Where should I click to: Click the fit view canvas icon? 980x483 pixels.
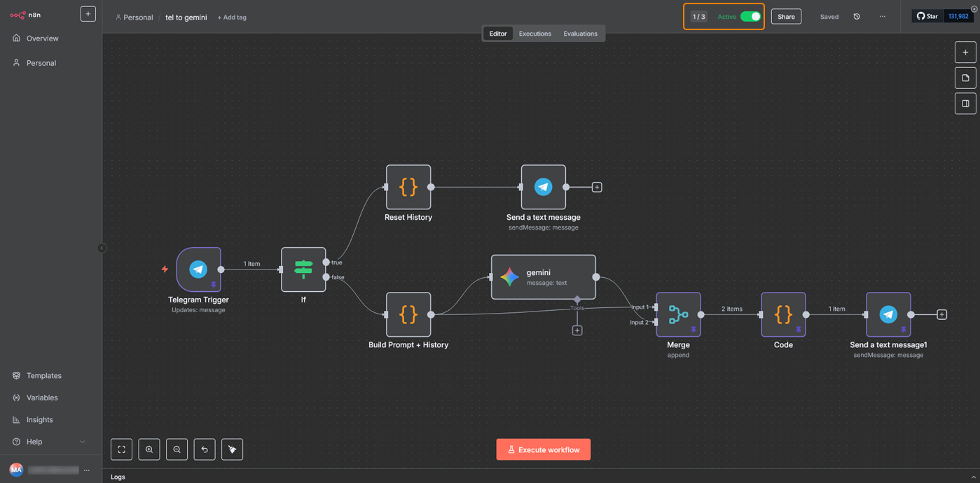tap(121, 449)
